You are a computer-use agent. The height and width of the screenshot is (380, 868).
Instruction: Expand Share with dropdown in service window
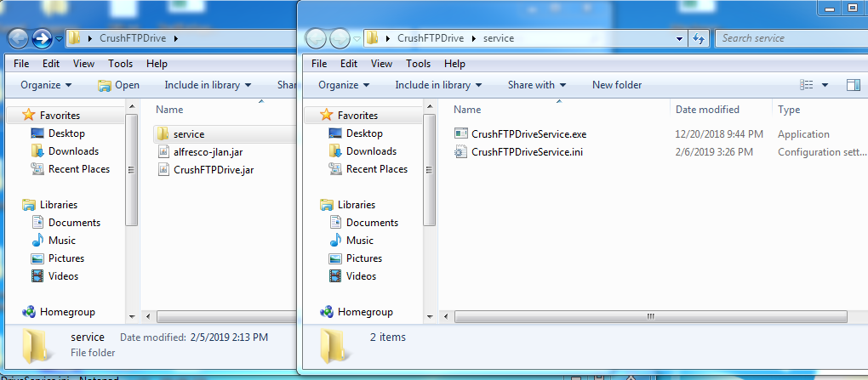pos(537,85)
